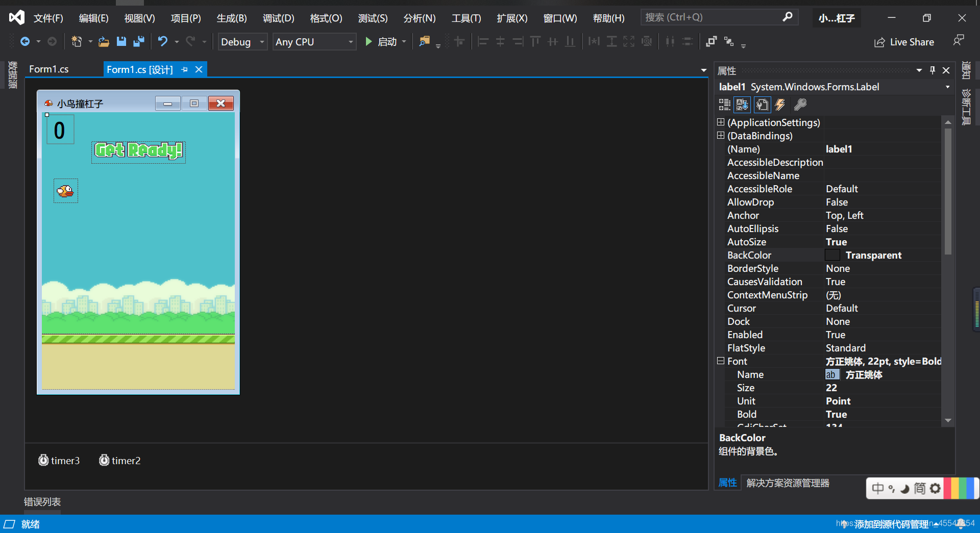Click the Property Pages wrench icon
The height and width of the screenshot is (533, 980).
point(800,105)
